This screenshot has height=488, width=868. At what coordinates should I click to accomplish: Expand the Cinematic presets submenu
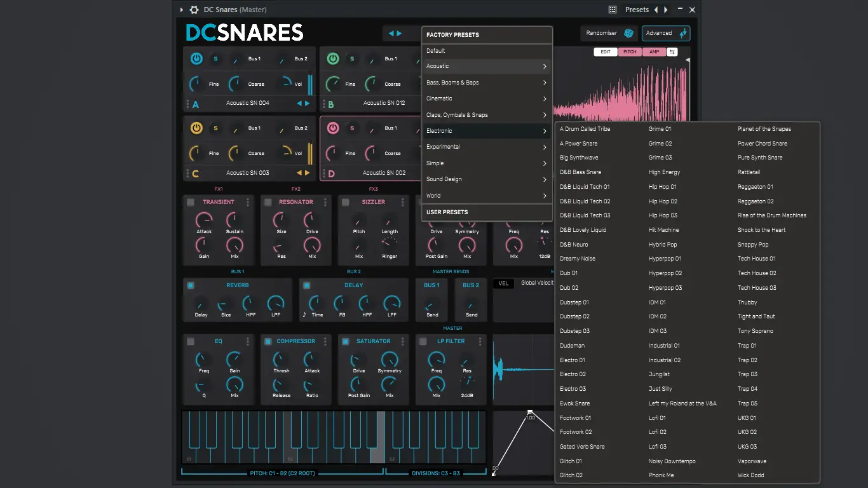click(x=487, y=98)
